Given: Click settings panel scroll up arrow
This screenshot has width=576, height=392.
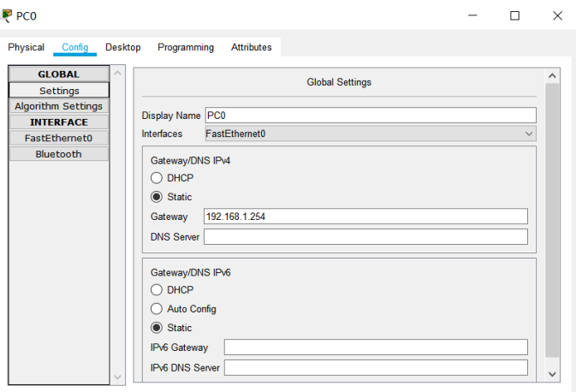Looking at the screenshot, I should (552, 76).
